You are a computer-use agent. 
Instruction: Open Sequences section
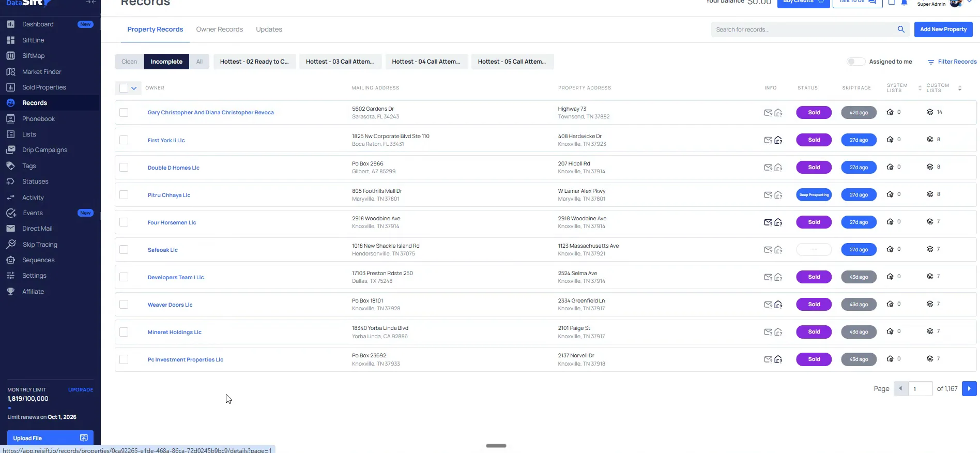[x=38, y=260]
